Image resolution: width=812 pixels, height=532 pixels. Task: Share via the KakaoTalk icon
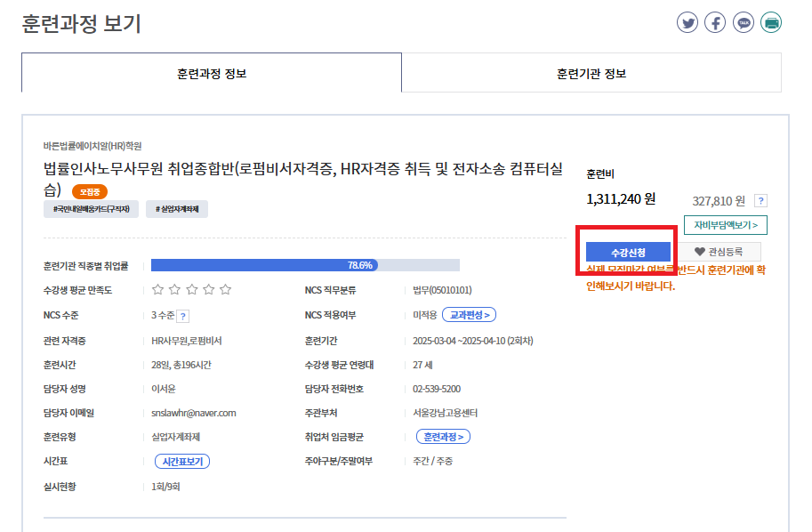(744, 23)
